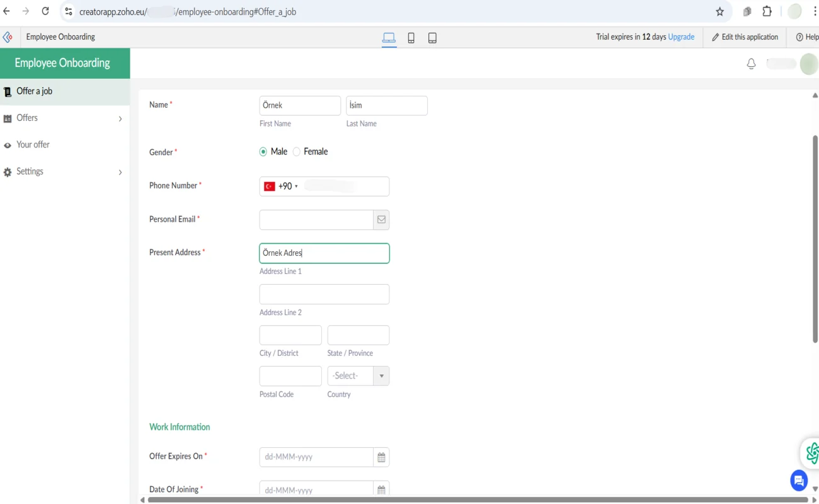Select the Male gender option

point(263,152)
